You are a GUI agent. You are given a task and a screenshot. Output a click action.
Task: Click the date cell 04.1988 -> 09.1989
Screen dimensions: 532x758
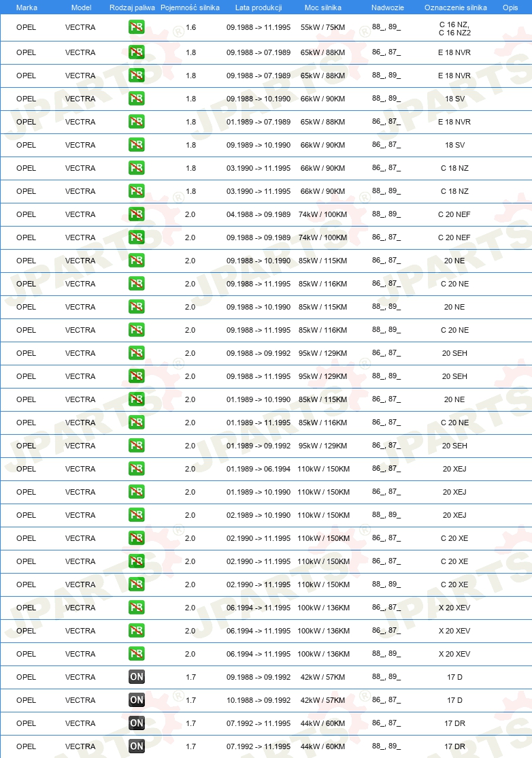259,214
